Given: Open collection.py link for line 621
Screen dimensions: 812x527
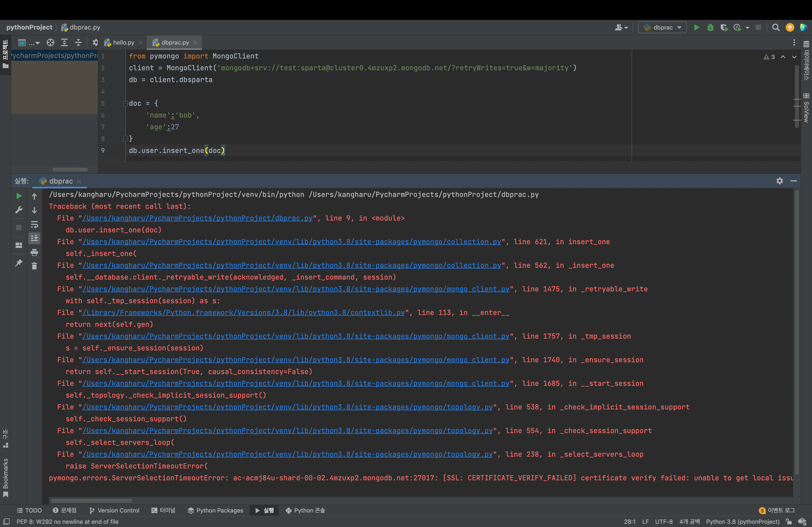Looking at the screenshot, I should pos(292,242).
